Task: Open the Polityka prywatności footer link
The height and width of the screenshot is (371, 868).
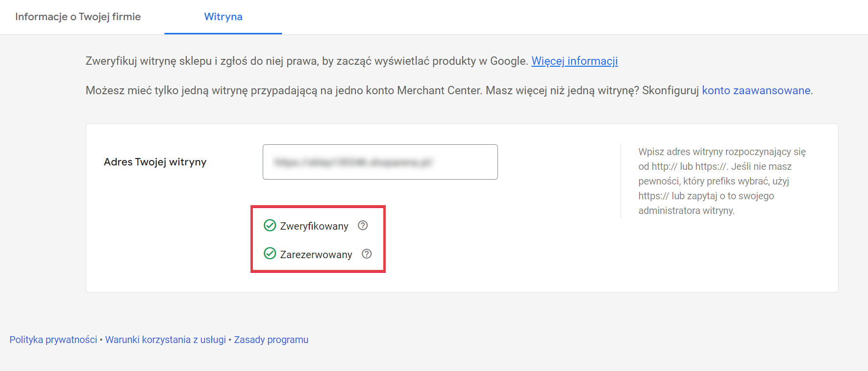Action: click(53, 340)
